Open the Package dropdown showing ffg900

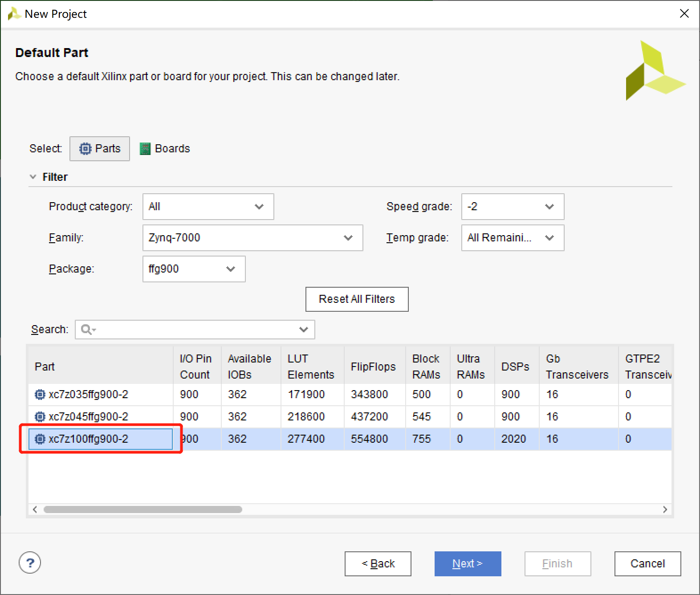click(x=194, y=269)
